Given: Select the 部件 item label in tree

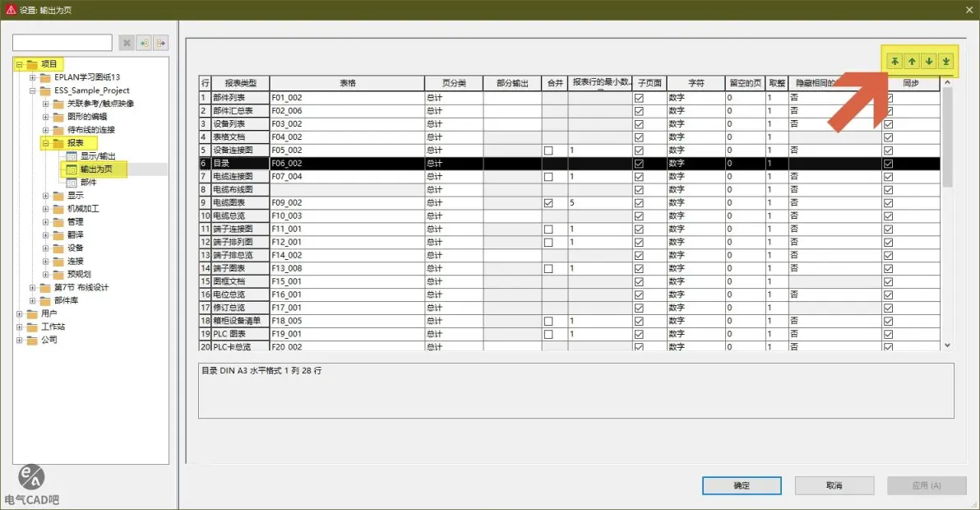Looking at the screenshot, I should pyautogui.click(x=89, y=183).
